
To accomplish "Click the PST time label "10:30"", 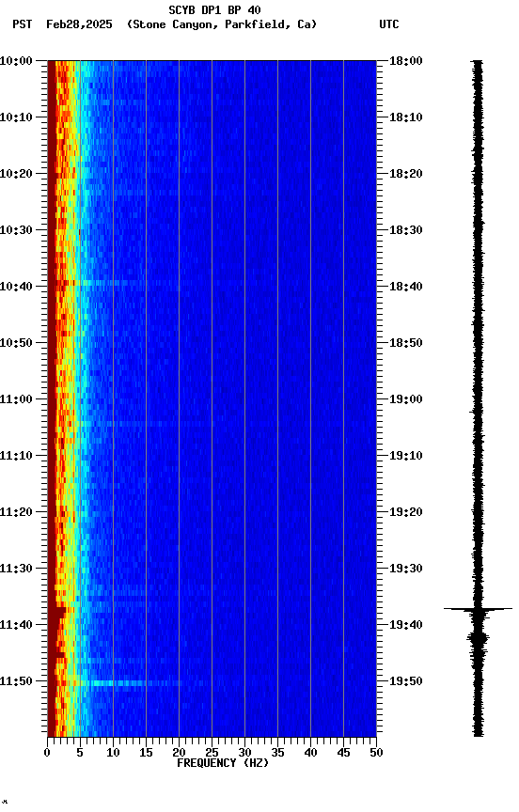I will click(x=16, y=230).
